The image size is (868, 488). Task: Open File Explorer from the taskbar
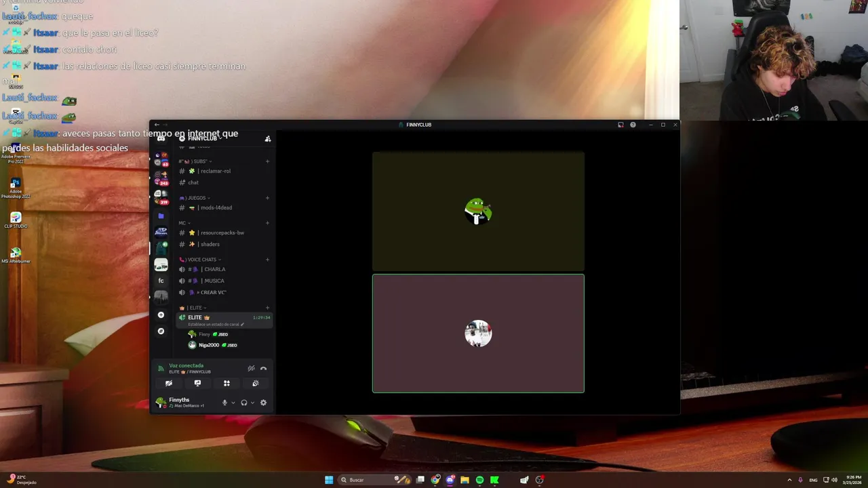coord(465,480)
